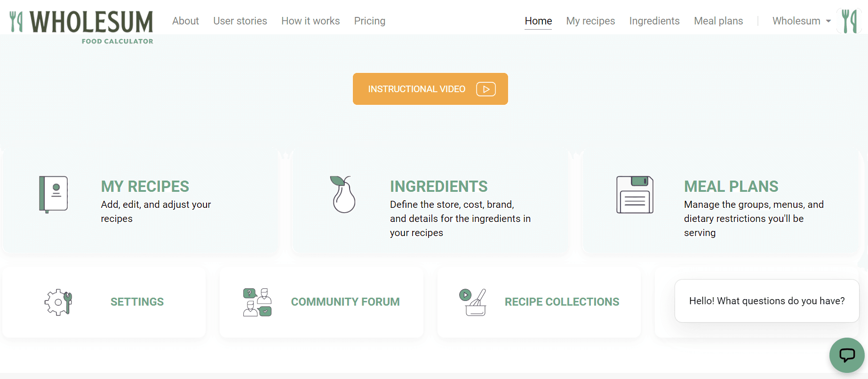This screenshot has height=379, width=868.
Task: Click the recipe book icon
Action: (x=54, y=194)
